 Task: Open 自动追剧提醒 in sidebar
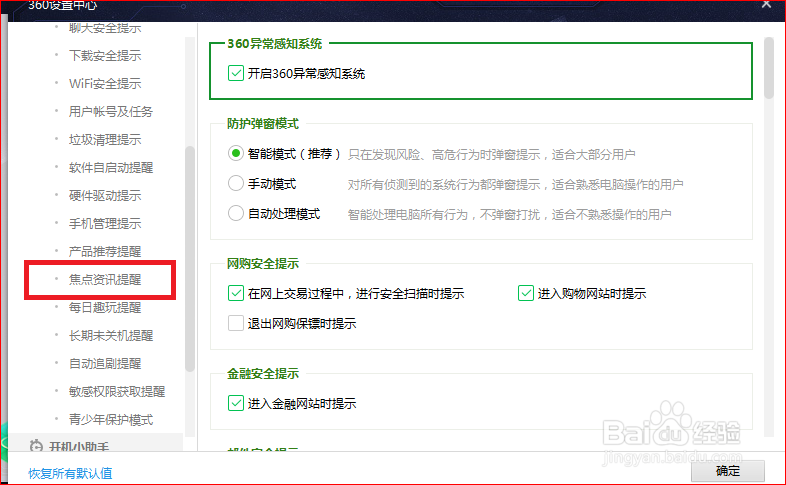(x=105, y=364)
